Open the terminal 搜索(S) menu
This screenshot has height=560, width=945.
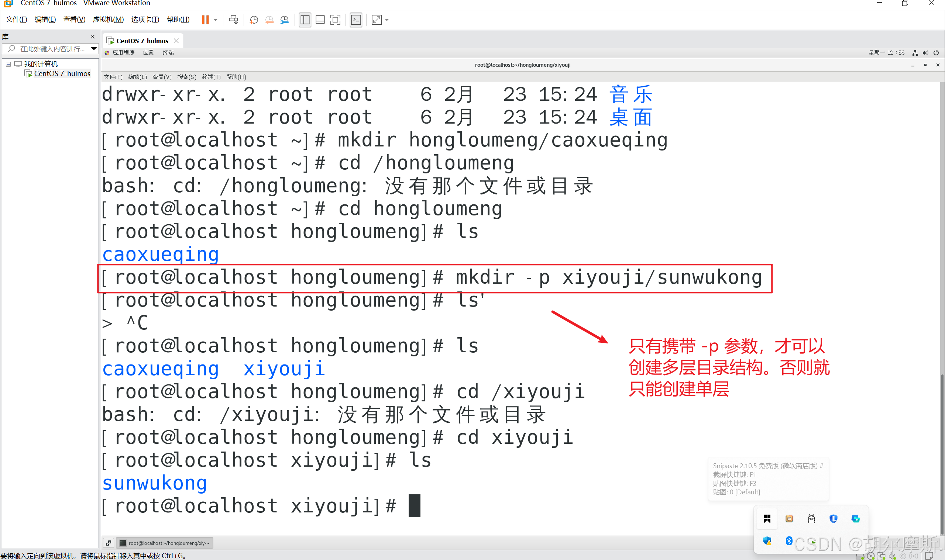(x=186, y=77)
